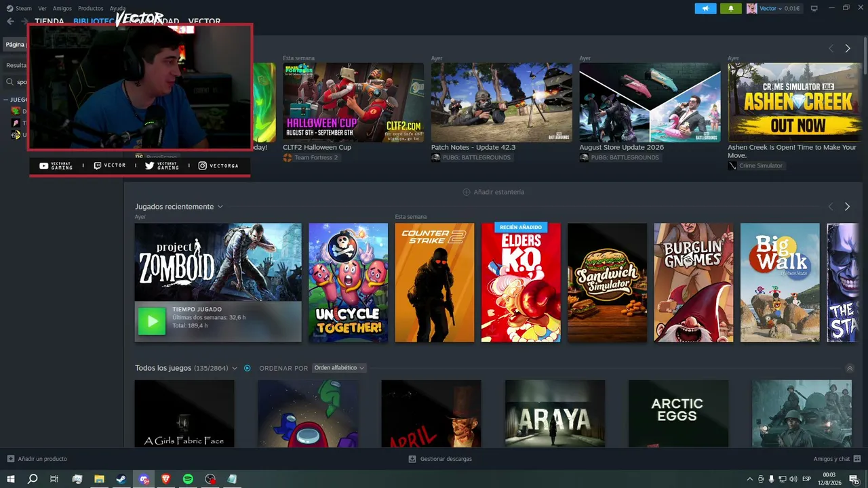This screenshot has width=868, height=488.
Task: Click the volume speaker tray icon
Action: [x=793, y=479]
